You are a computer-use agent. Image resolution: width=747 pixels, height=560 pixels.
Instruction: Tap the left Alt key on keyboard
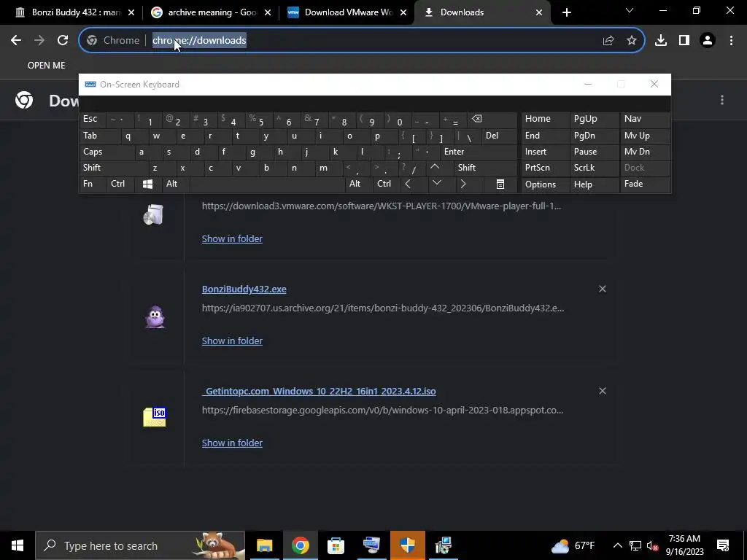pos(176,184)
